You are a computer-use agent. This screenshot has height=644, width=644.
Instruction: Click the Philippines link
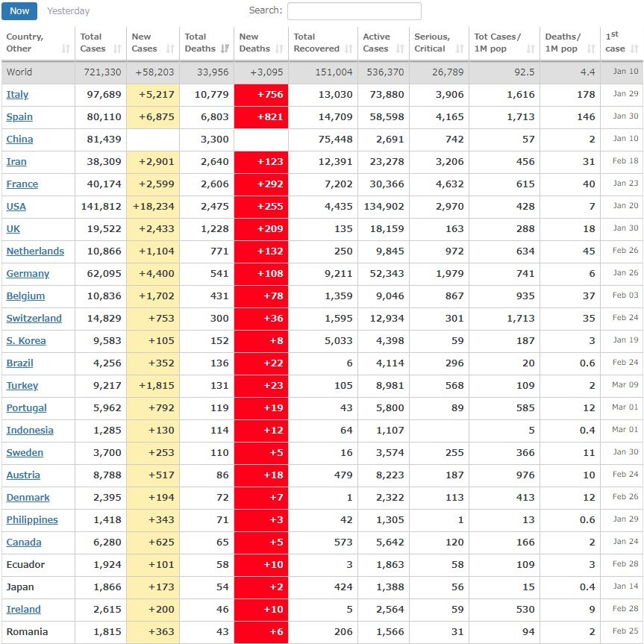tap(32, 520)
